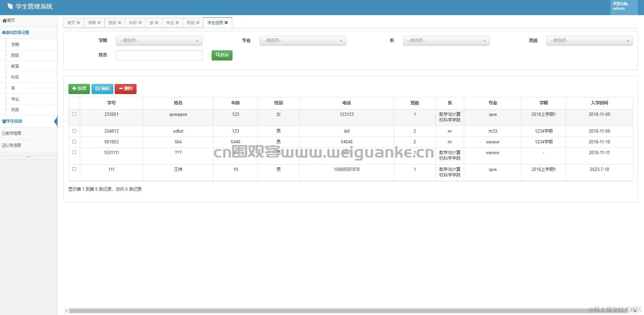The width and height of the screenshot is (644, 315).
Task: Close the 专业 tab with its ✖ icon
Action: coord(177,22)
